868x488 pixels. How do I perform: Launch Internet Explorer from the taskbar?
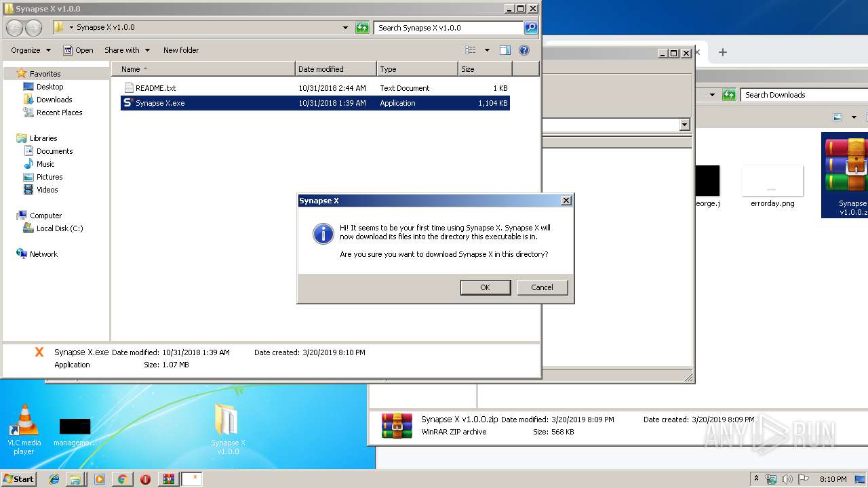[54, 479]
